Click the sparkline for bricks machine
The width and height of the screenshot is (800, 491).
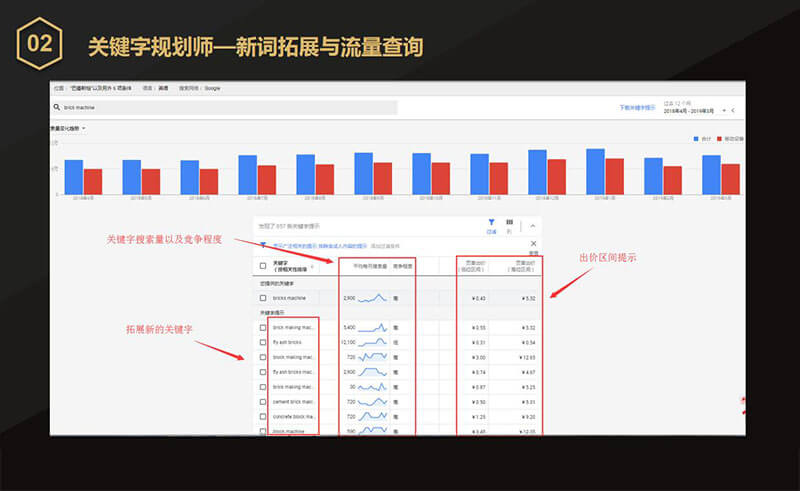(372, 298)
